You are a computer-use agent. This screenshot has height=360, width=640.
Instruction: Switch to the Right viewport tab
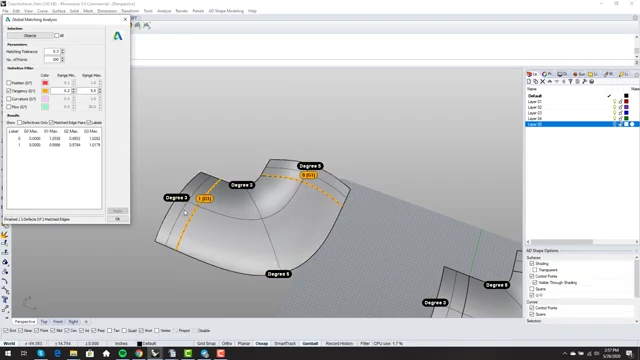tap(73, 322)
